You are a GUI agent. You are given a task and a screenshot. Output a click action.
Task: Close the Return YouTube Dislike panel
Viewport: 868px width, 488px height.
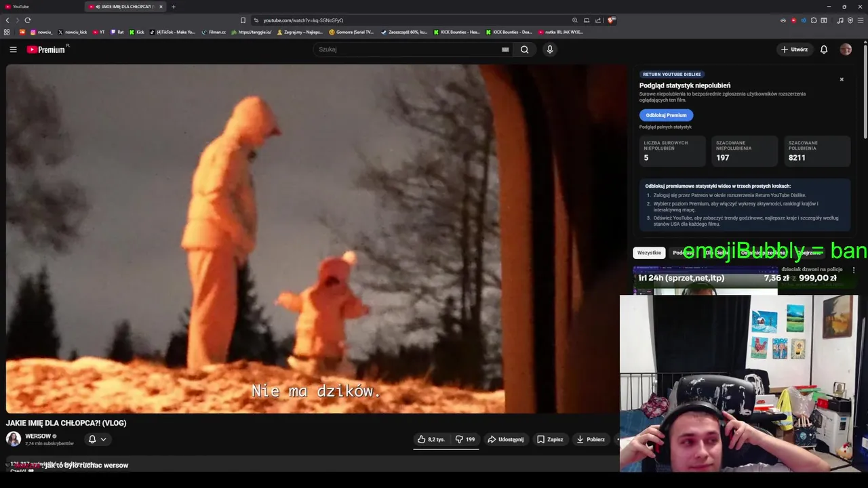coord(842,79)
